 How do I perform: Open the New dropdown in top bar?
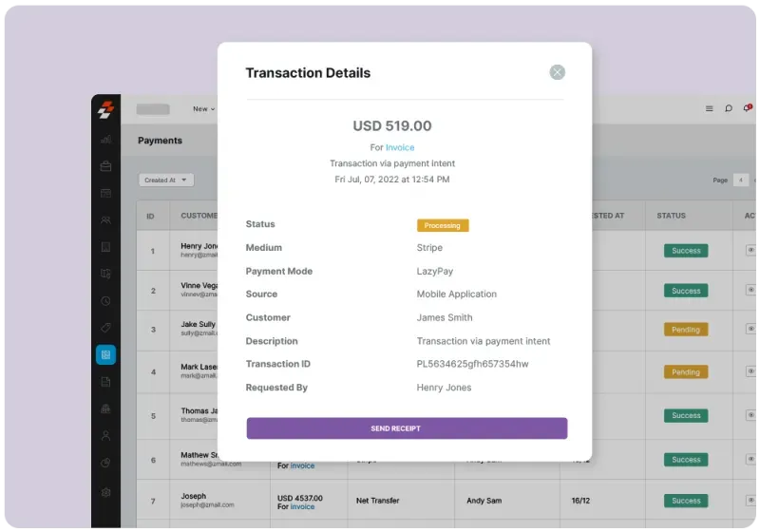(x=203, y=109)
